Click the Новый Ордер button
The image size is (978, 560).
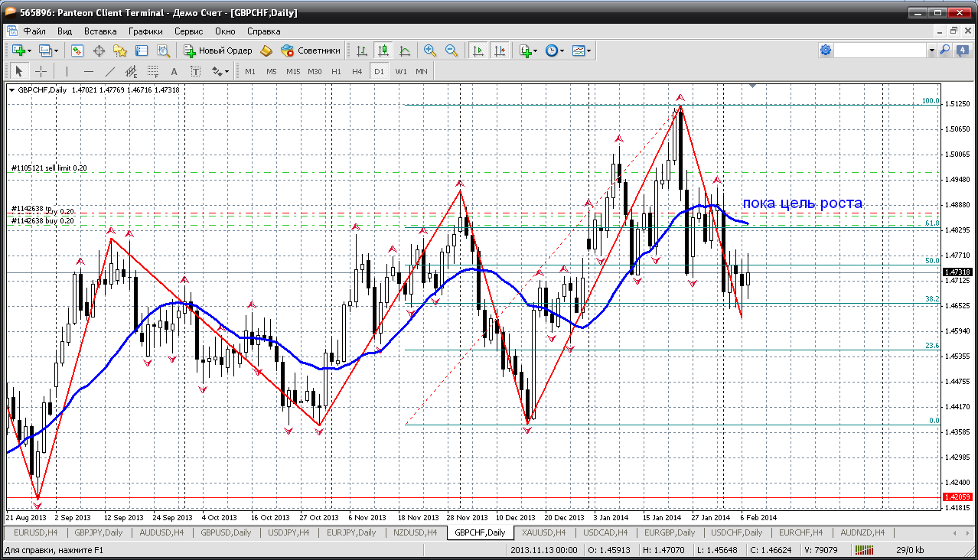point(218,50)
